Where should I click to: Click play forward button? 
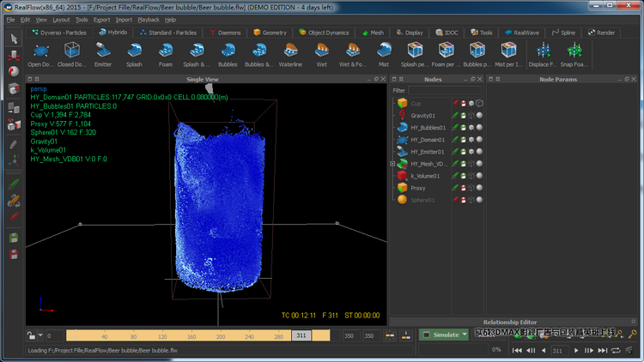(576, 350)
